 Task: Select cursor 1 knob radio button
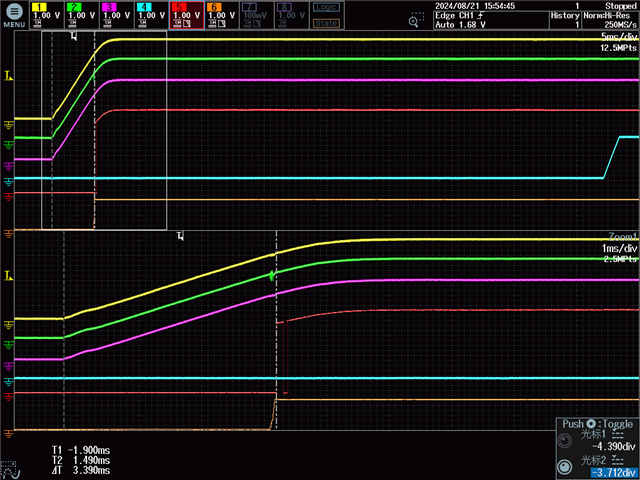point(564,440)
